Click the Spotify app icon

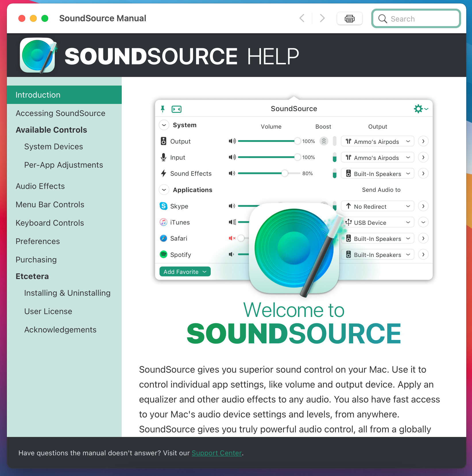point(163,254)
